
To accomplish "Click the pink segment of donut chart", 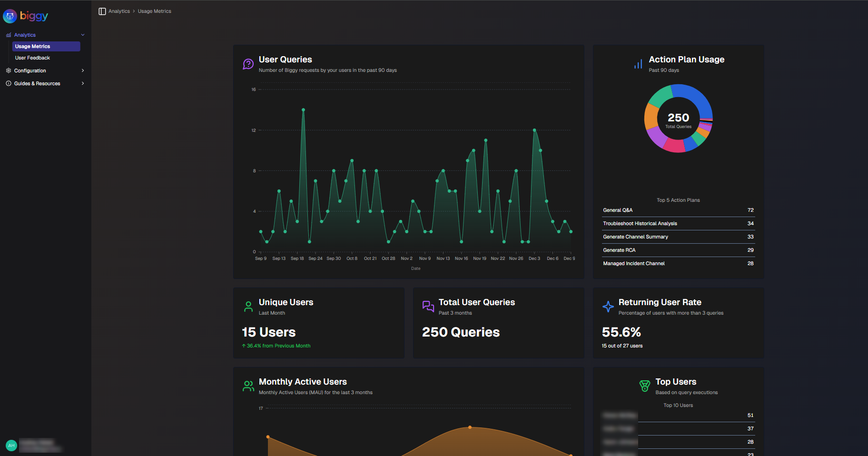I will pyautogui.click(x=674, y=145).
